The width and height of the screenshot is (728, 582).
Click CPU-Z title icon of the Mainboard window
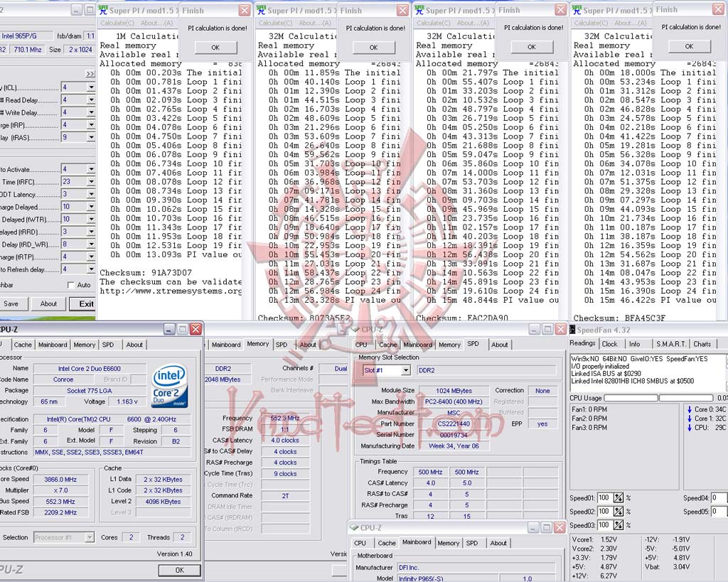(x=354, y=528)
